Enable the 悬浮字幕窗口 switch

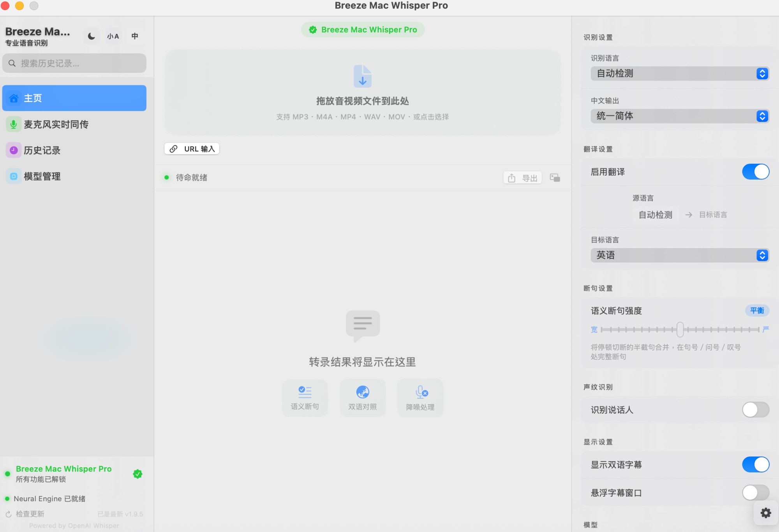tap(756, 493)
